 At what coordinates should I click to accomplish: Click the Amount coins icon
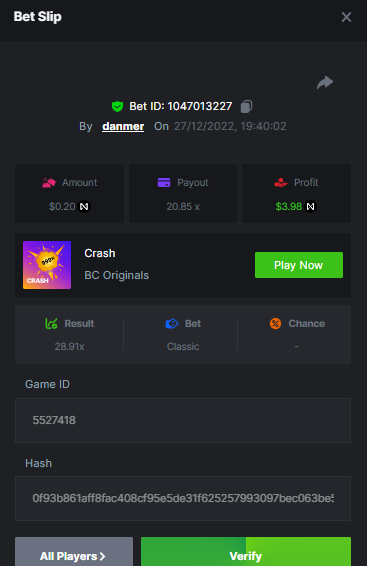click(x=49, y=183)
